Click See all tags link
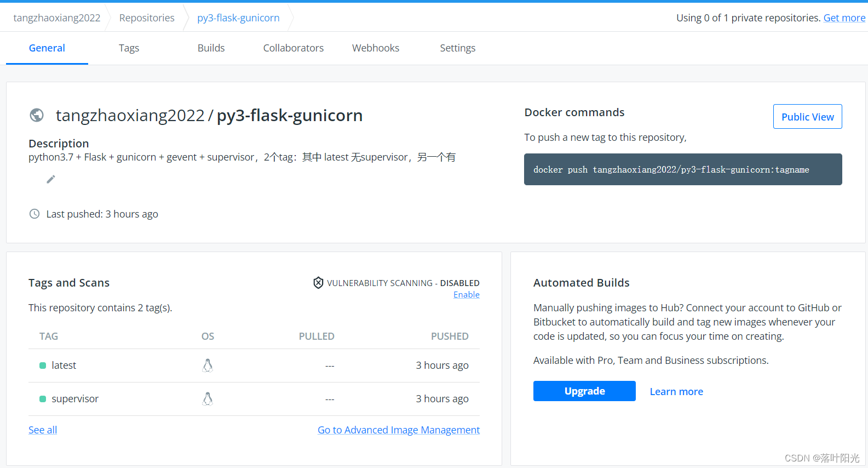Viewport: 868px width, 468px height. pos(43,430)
